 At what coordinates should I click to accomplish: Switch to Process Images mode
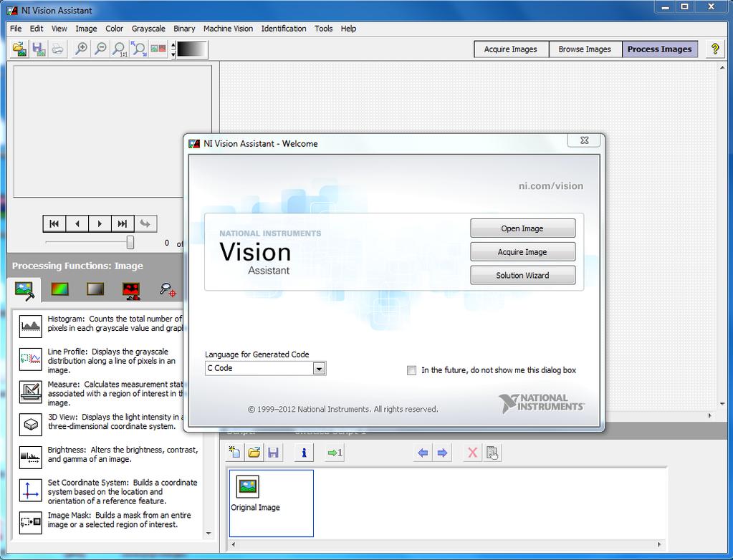[660, 49]
